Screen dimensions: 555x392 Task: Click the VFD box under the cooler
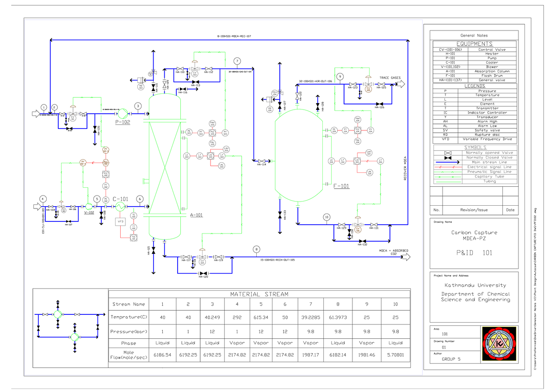point(119,221)
